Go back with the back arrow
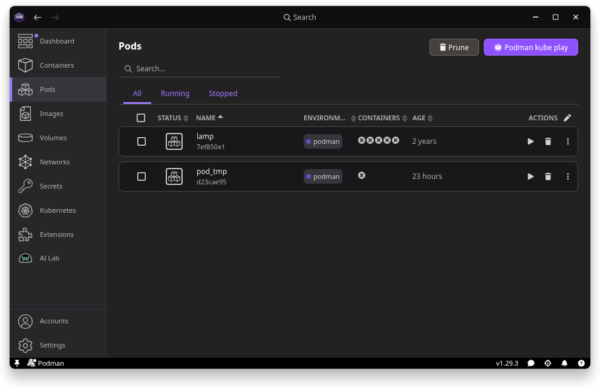600x388 pixels. point(37,17)
